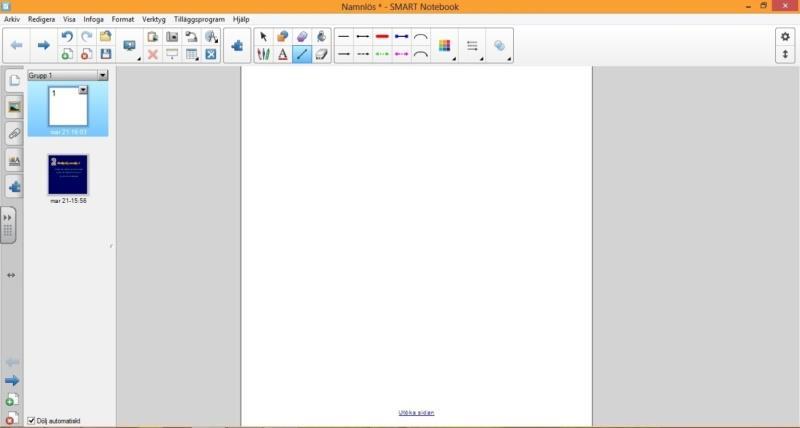800x428 pixels.
Task: Open the Properties sidebar tab
Action: [x=14, y=161]
